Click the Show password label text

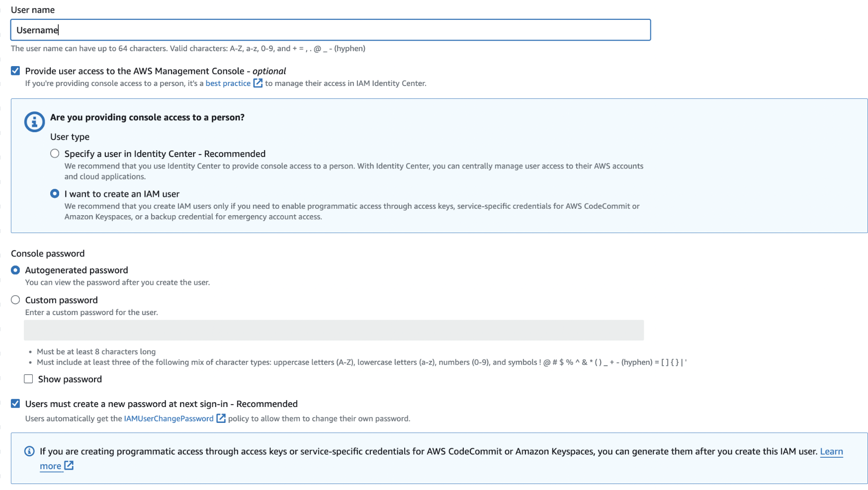tap(70, 379)
